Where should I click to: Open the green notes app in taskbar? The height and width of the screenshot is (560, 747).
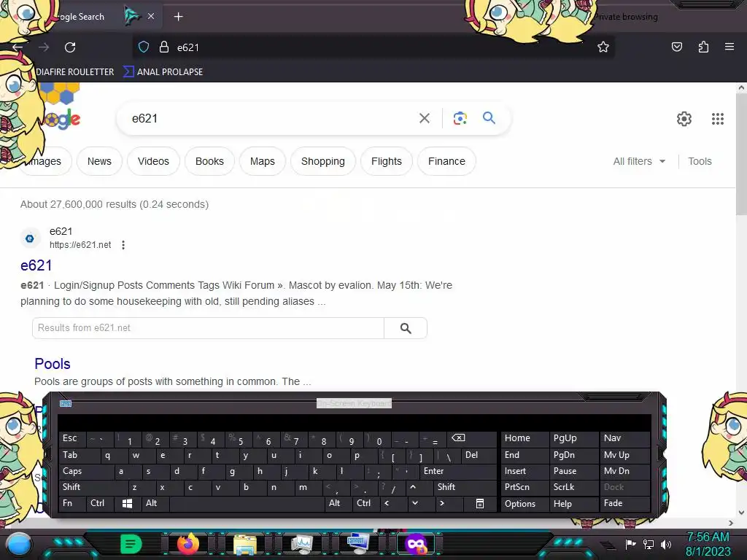[131, 544]
